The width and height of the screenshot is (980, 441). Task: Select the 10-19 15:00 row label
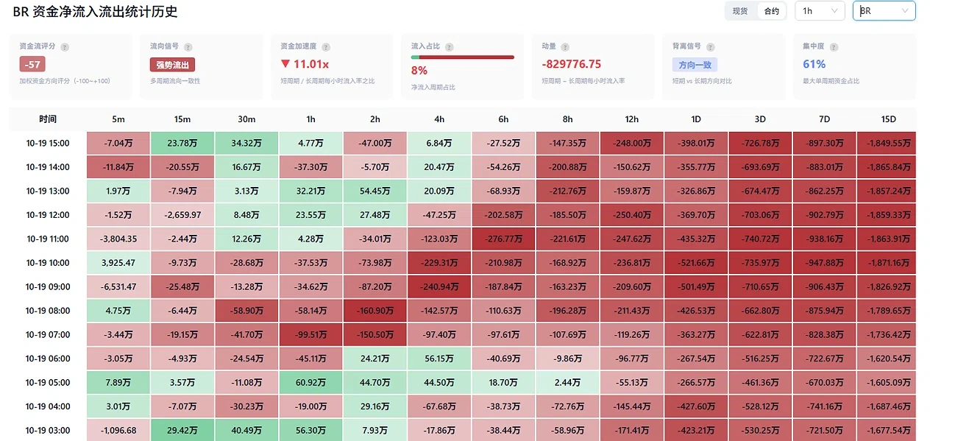click(x=48, y=144)
